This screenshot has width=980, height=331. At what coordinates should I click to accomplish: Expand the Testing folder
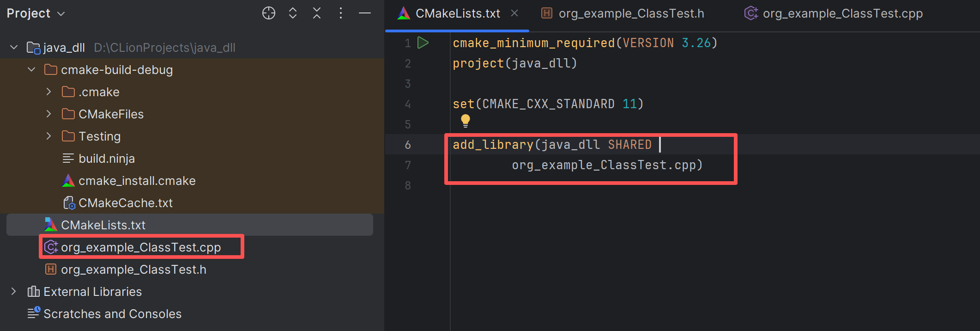tap(49, 136)
